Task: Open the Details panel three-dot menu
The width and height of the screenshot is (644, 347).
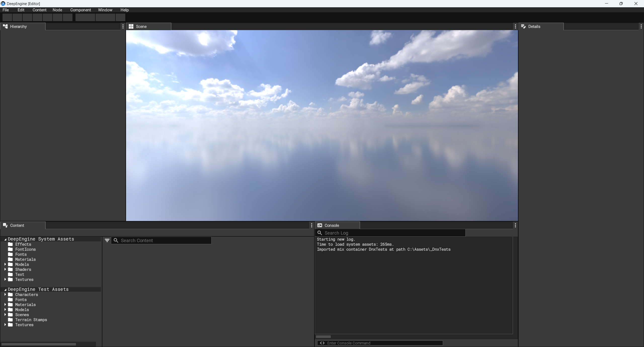Action: 641,26
